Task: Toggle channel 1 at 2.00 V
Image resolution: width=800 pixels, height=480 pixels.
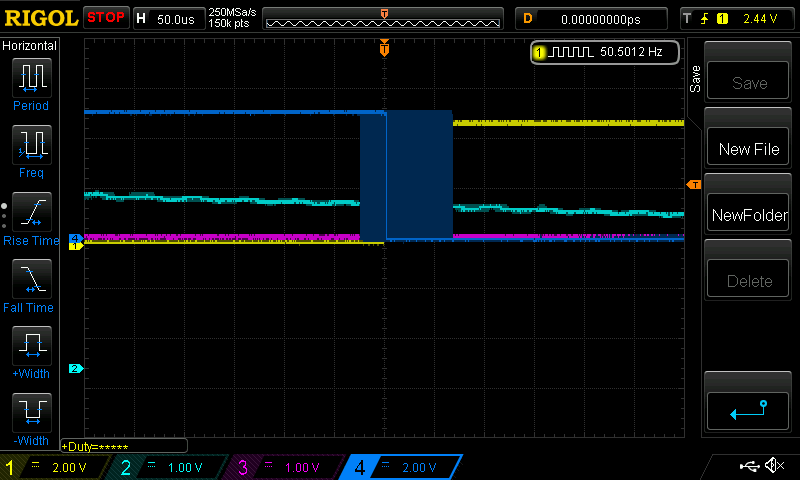Action: tap(55, 467)
